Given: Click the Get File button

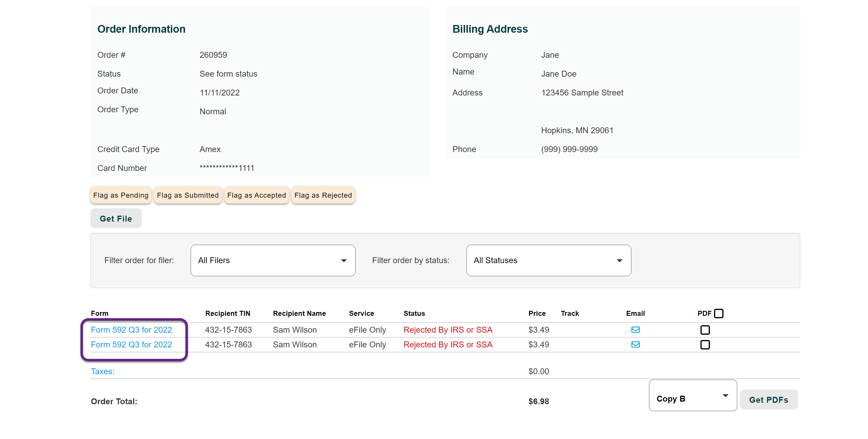Looking at the screenshot, I should [x=116, y=219].
